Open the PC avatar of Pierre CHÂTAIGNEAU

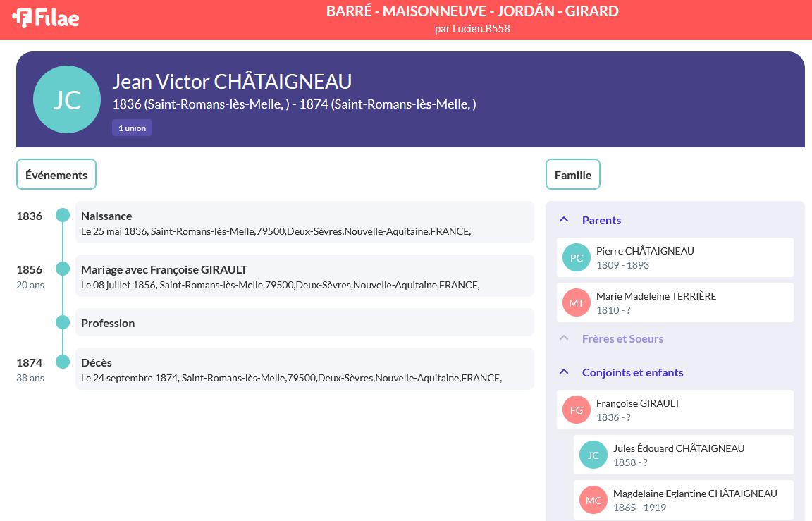coord(577,257)
